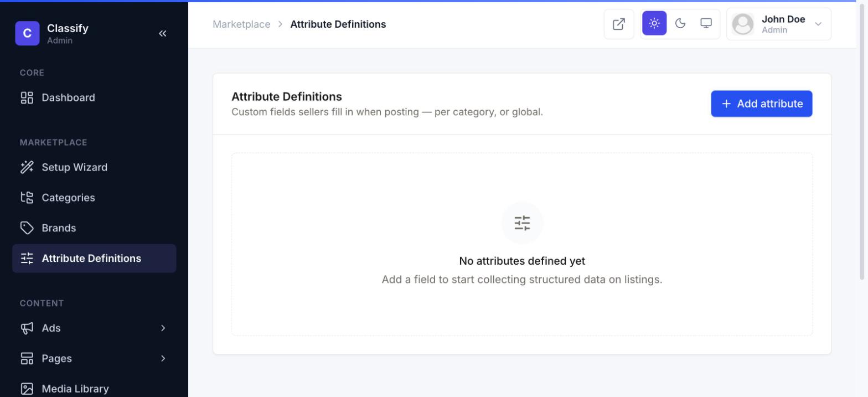Click Attribute Definitions breadcrumb text
Screen dimensions: 868x397
coord(338,24)
